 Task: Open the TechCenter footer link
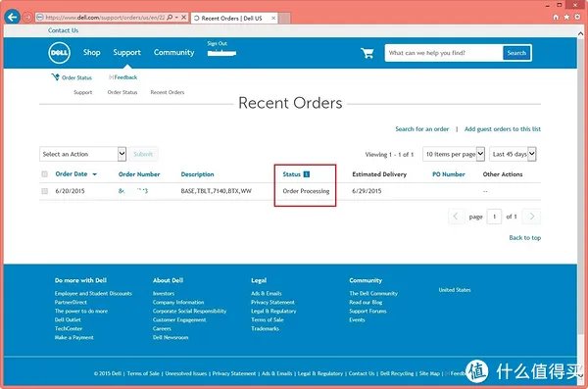(69, 328)
